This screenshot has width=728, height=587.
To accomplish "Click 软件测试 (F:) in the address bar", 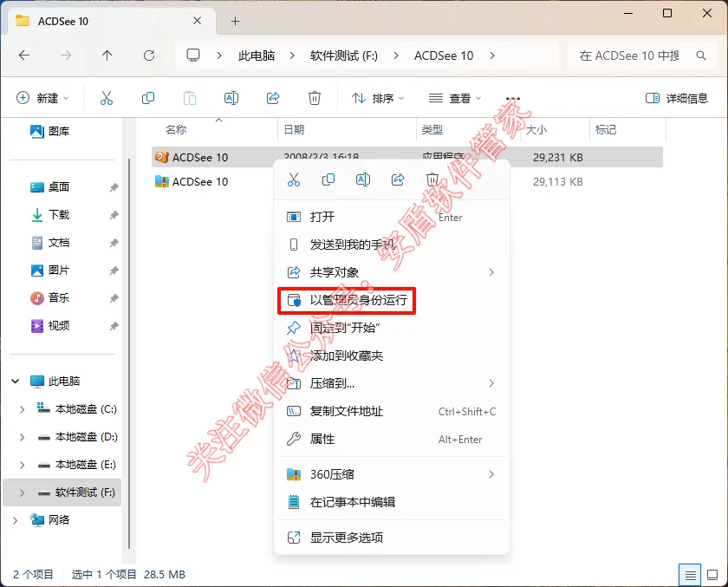I will click(x=344, y=55).
